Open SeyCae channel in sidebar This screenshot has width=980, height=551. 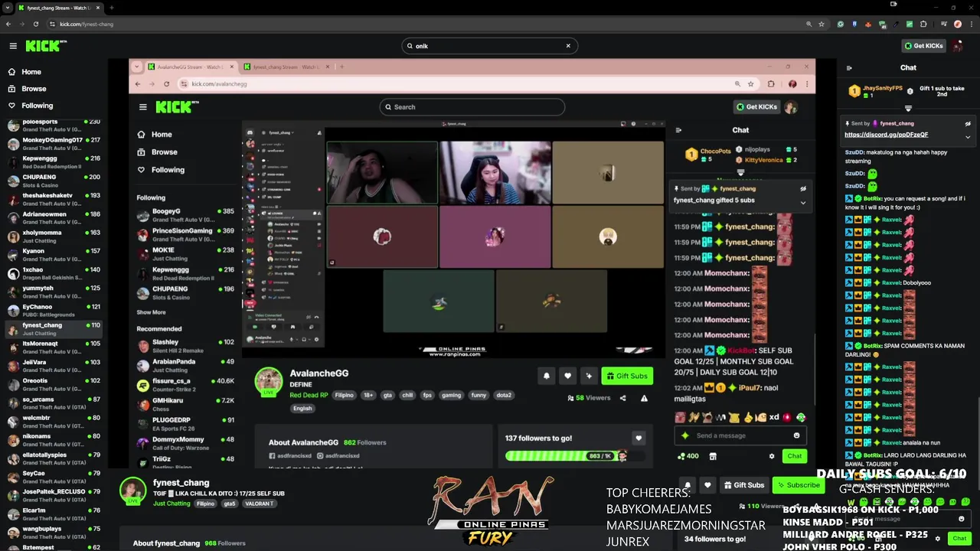pos(52,478)
